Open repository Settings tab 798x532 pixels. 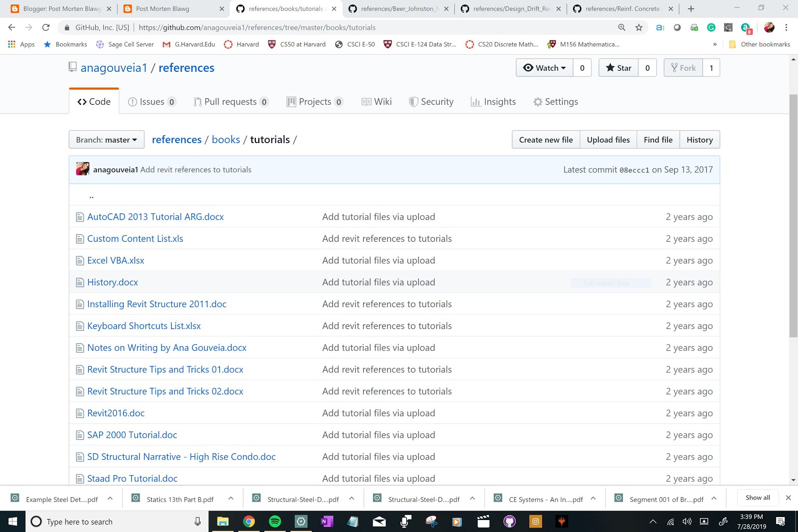(556, 102)
